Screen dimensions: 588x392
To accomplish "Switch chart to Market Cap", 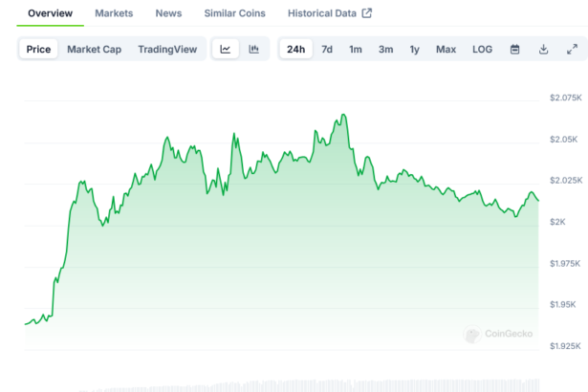I will [x=94, y=50].
